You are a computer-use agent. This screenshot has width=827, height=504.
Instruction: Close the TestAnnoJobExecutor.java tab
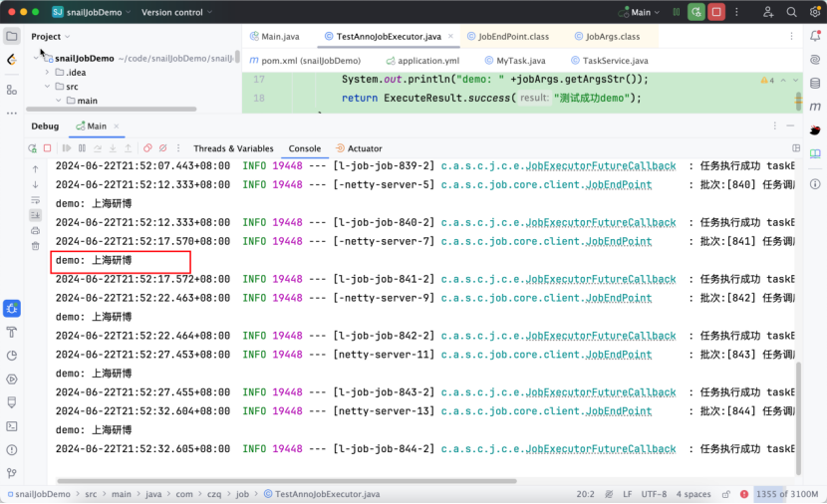coord(450,37)
